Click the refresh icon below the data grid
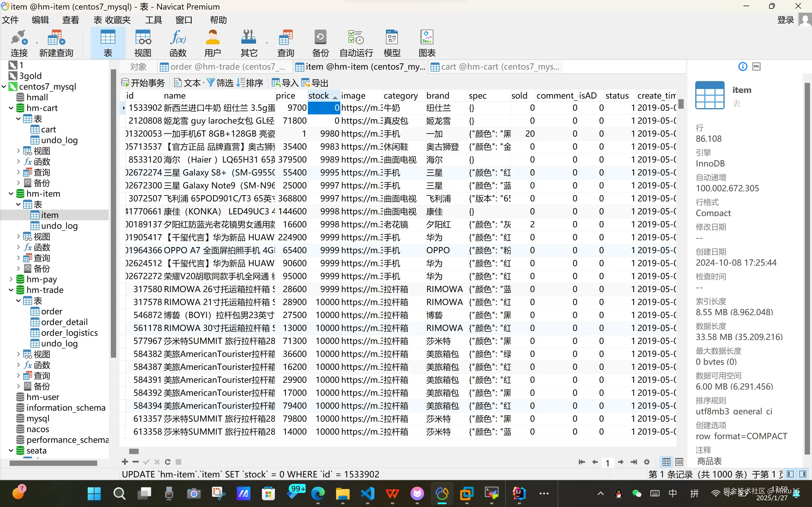Viewport: 812px width, 507px height. (168, 462)
